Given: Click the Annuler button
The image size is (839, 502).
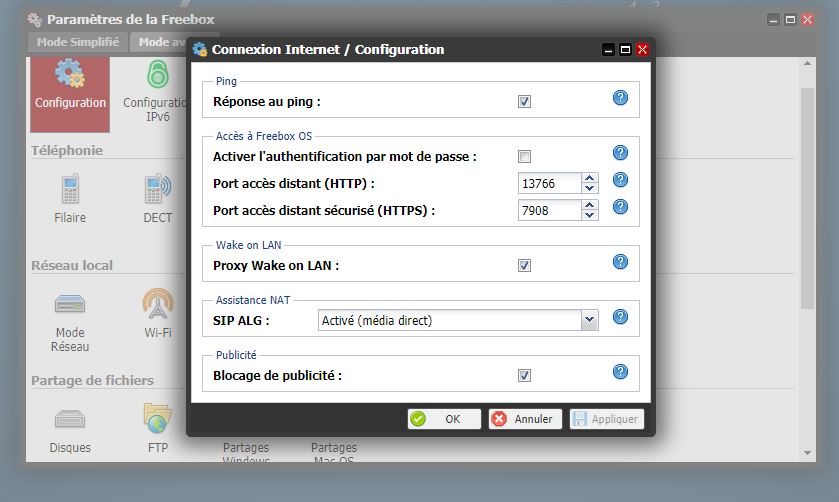Looking at the screenshot, I should (x=525, y=419).
